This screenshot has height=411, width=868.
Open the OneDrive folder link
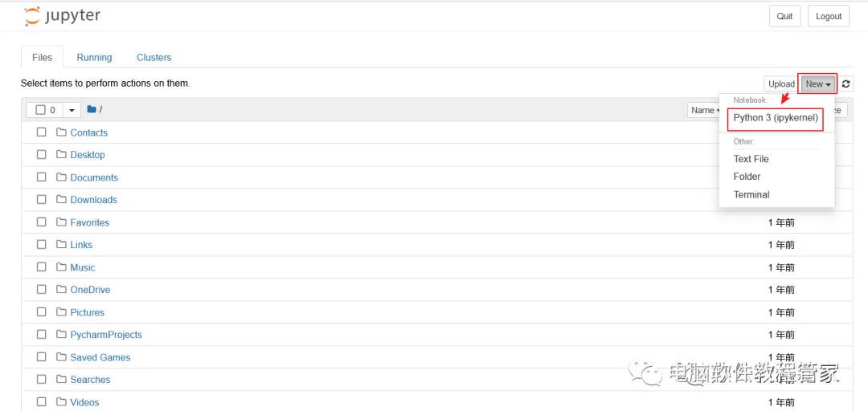point(90,290)
